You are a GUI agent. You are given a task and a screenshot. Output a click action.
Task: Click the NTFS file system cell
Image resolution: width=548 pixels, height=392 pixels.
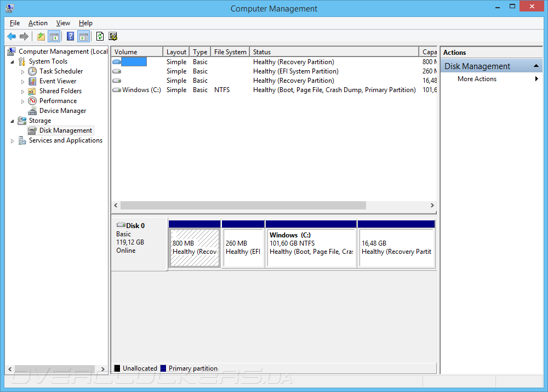point(222,90)
